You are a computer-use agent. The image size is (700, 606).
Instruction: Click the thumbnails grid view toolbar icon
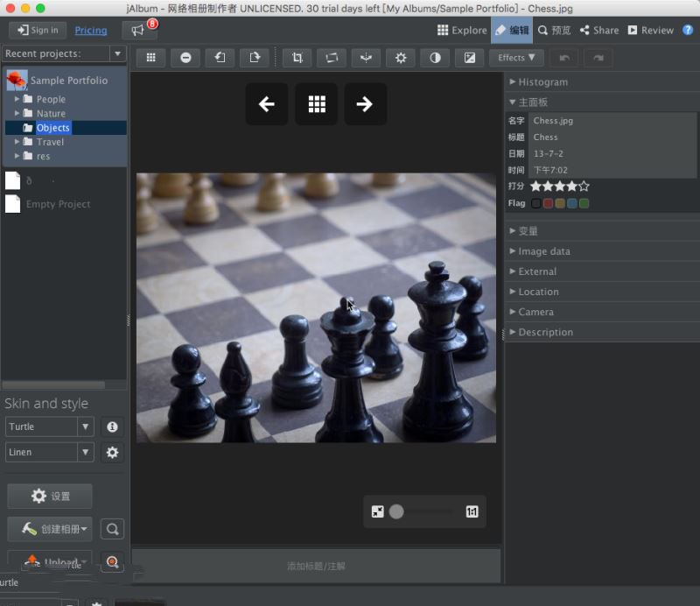(150, 58)
